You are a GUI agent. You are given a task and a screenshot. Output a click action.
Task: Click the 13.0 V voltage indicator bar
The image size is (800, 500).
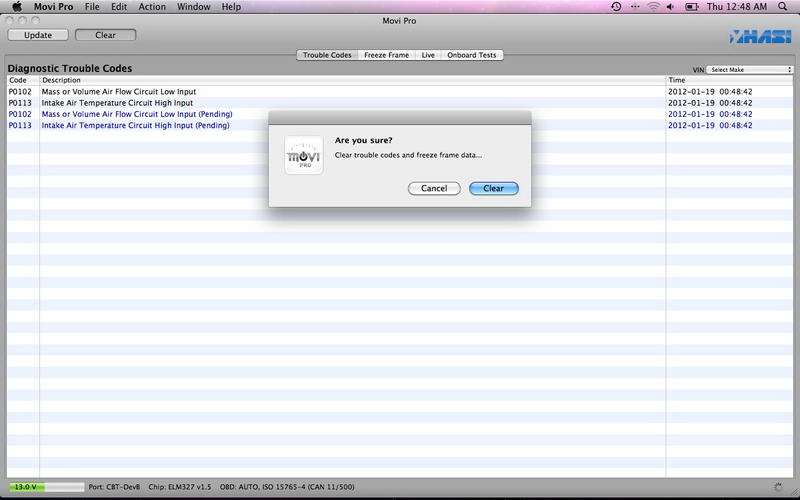click(x=46, y=487)
